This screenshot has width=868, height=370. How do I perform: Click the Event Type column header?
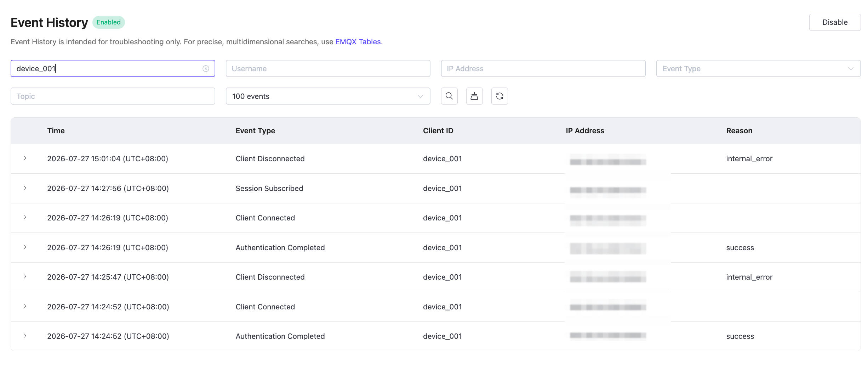(x=255, y=131)
